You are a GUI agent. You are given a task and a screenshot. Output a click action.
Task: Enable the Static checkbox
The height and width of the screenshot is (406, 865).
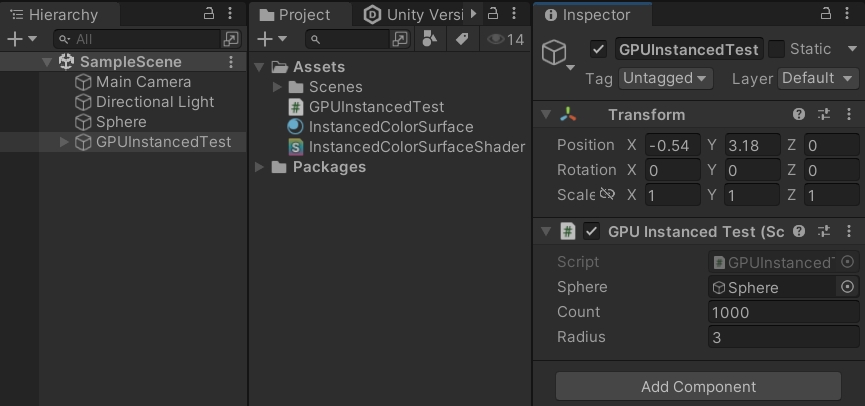click(x=777, y=49)
